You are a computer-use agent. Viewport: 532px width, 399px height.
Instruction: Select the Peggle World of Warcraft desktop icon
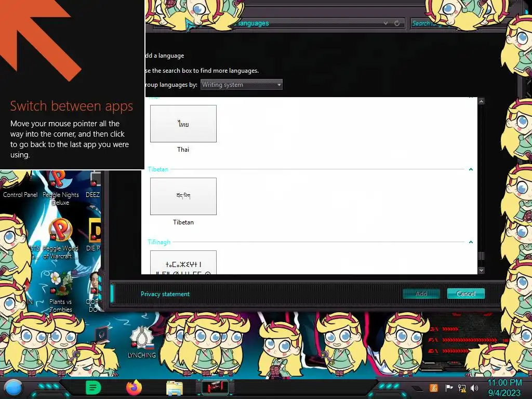pos(60,239)
